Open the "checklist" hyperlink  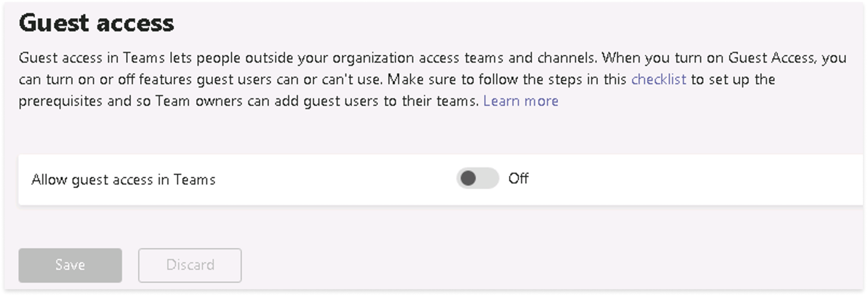pos(658,79)
